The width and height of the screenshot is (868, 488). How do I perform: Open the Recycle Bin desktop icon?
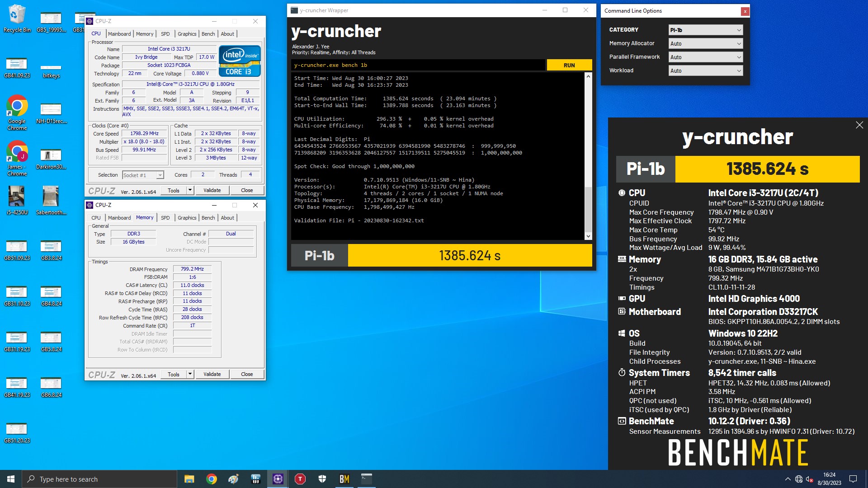click(x=17, y=19)
